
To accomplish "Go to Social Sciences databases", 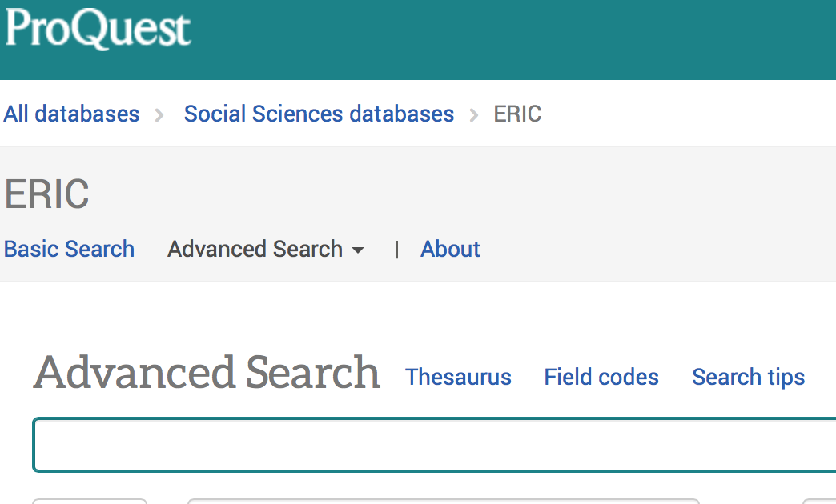I will tap(319, 114).
